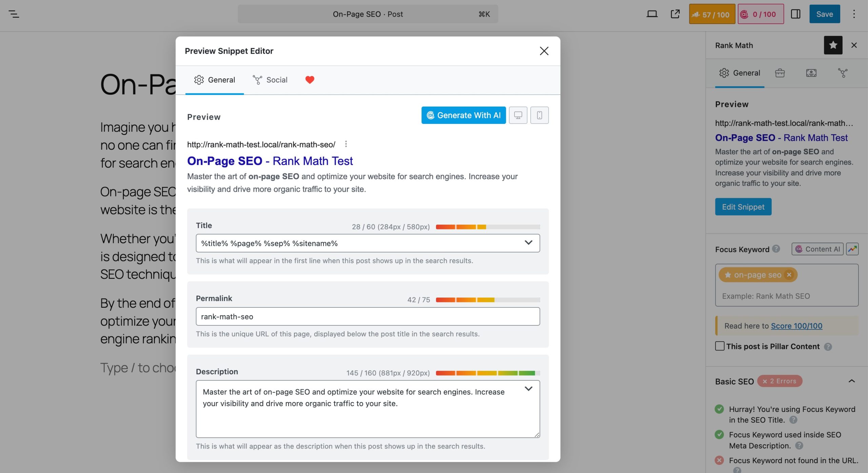Image resolution: width=868 pixels, height=473 pixels.
Task: Collapse the Basic SEO section
Action: (x=851, y=381)
